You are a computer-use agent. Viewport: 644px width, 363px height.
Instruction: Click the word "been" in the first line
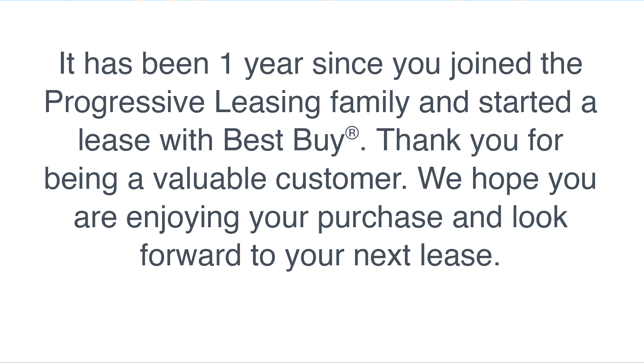[x=175, y=64]
